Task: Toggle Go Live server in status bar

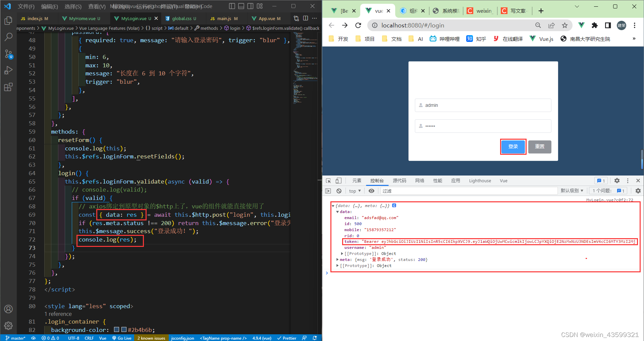Action: click(x=122, y=338)
